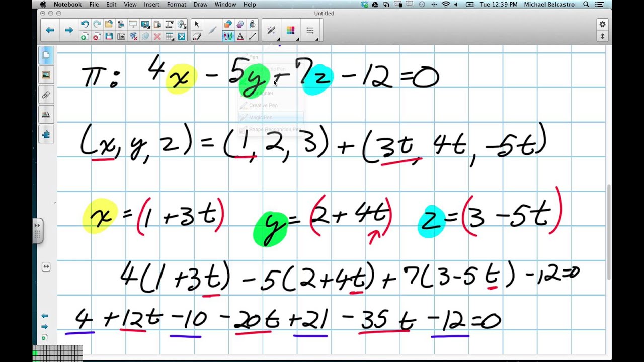Open the Notebook app menu
The width and height of the screenshot is (644, 362).
(x=67, y=5)
